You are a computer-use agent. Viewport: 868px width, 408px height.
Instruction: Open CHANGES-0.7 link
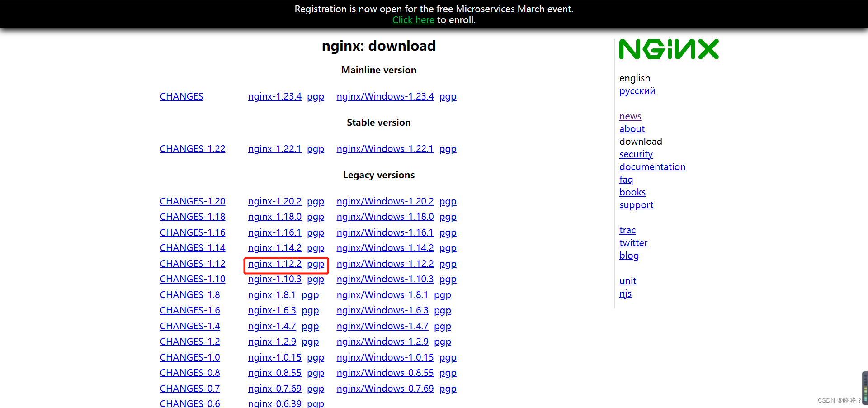[189, 389]
